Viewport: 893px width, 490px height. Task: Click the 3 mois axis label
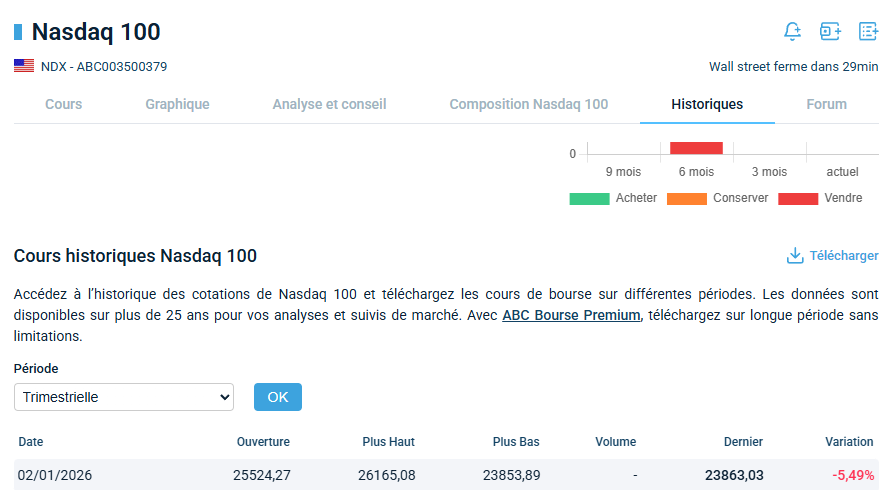coord(769,172)
